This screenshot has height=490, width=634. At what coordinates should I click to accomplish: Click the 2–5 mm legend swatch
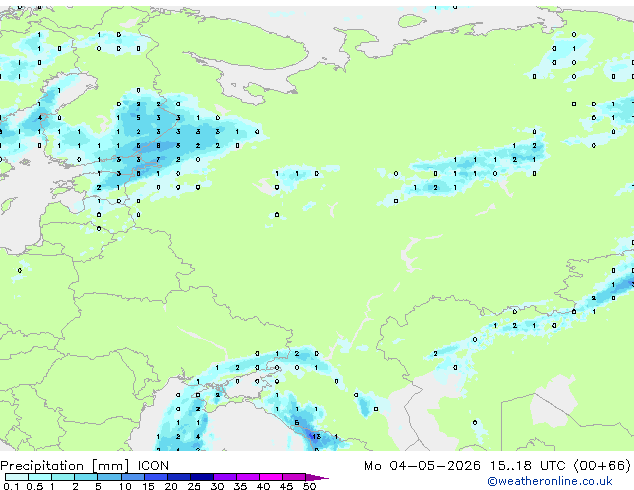(86, 477)
